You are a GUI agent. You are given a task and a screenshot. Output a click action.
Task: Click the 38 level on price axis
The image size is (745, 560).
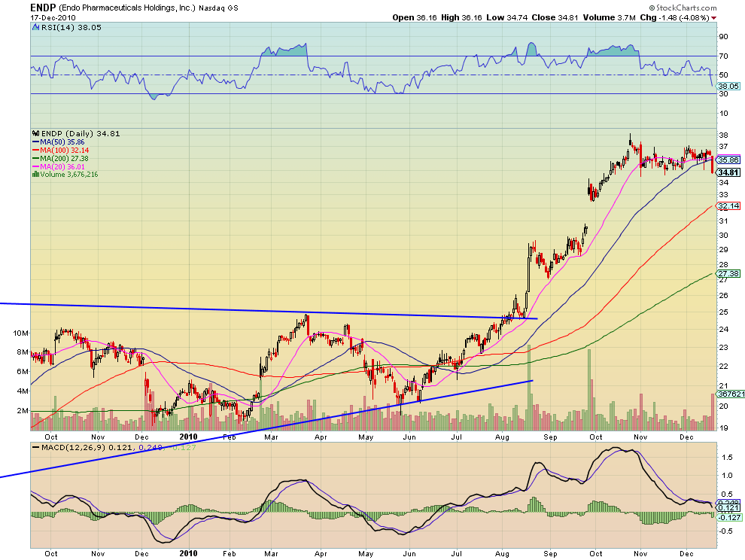[723, 135]
